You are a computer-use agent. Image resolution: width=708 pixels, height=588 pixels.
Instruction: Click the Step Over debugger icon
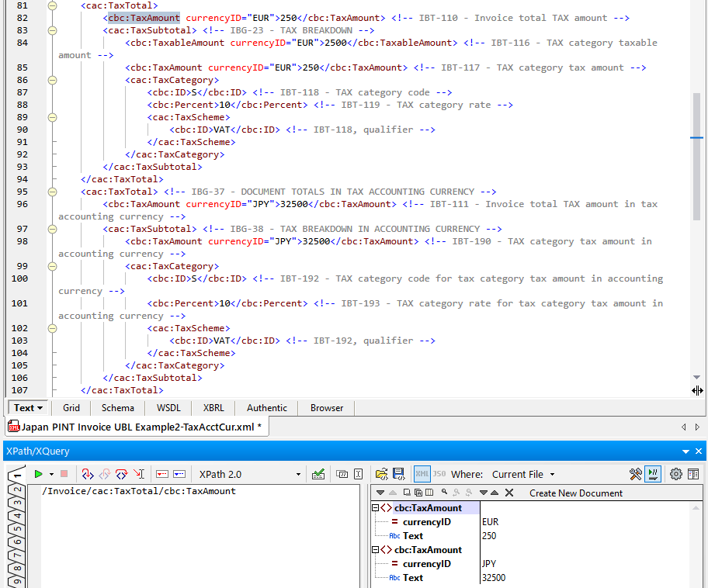tap(121, 474)
